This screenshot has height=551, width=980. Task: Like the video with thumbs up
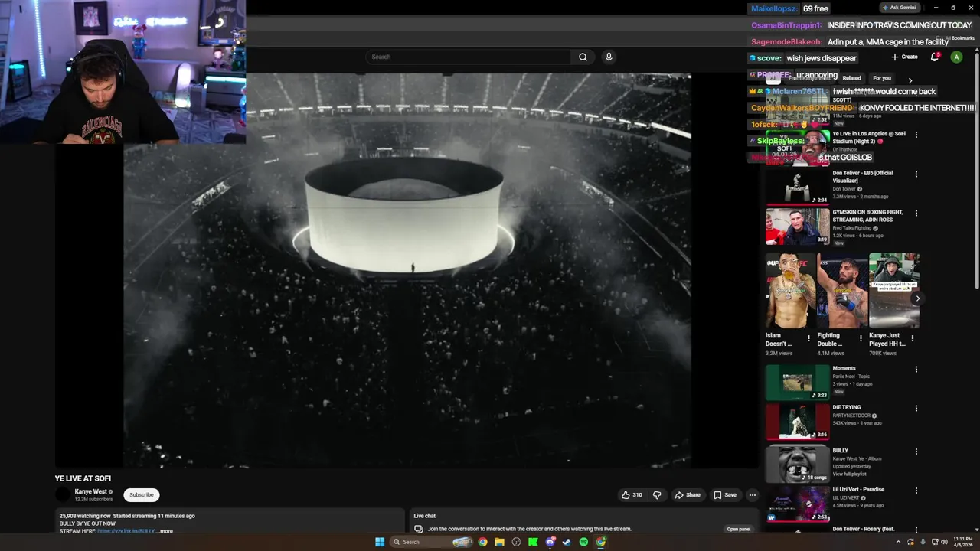click(632, 495)
